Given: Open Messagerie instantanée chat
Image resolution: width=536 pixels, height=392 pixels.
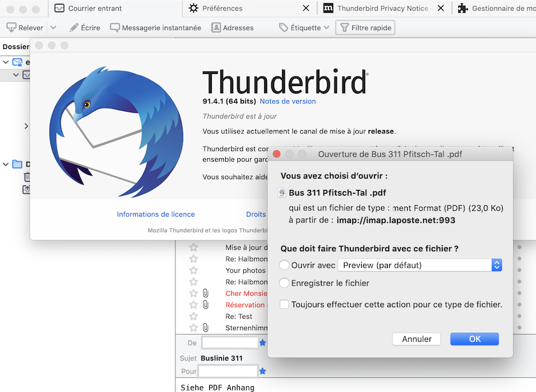Looking at the screenshot, I should click(x=156, y=27).
